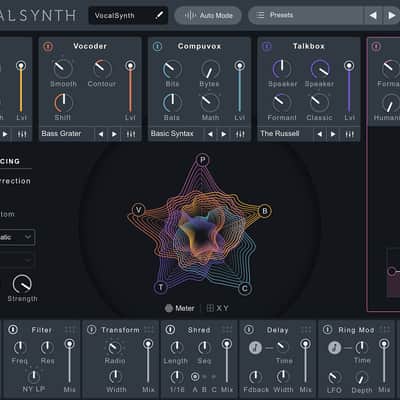Switch visualizer to Meter view
Viewport: 400px width, 400px height.
point(180,308)
